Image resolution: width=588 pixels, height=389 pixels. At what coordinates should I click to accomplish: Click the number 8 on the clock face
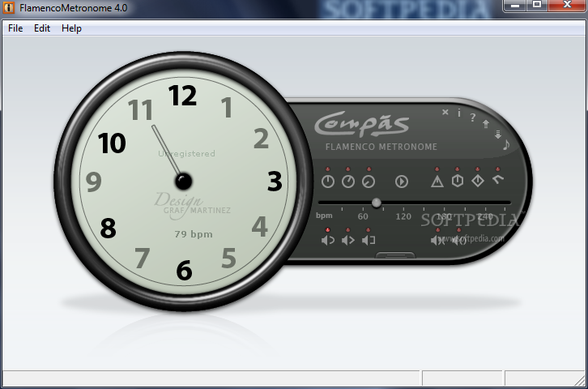(108, 228)
